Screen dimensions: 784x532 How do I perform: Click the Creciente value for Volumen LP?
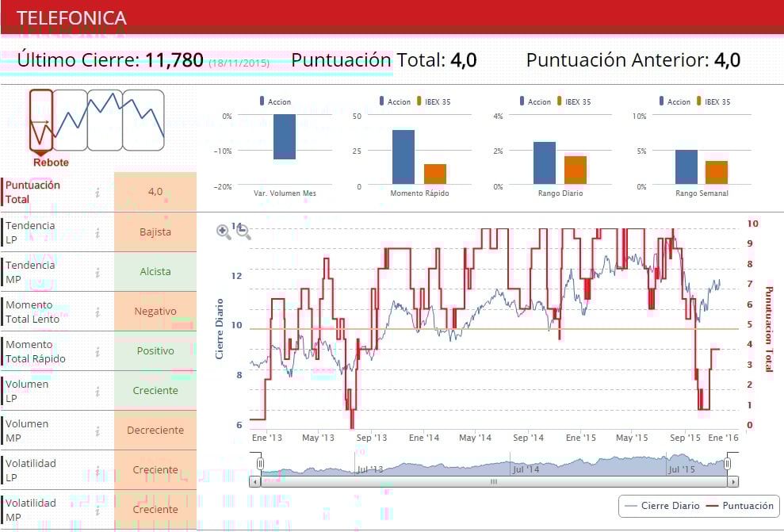[155, 391]
